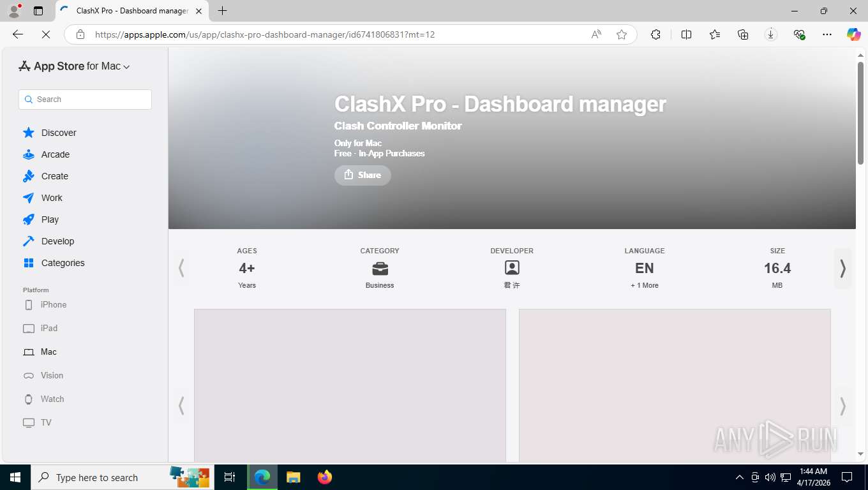This screenshot has height=490, width=868.
Task: Open the Categories grid icon
Action: [29, 263]
